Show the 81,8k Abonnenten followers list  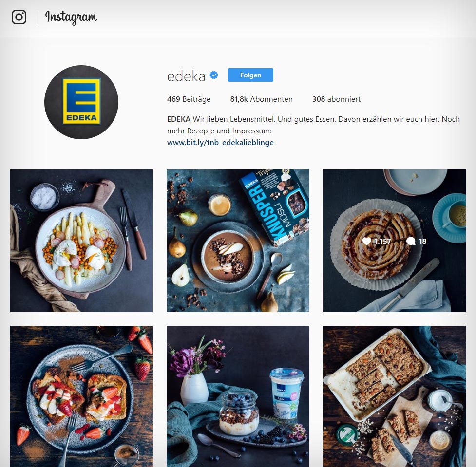point(261,99)
